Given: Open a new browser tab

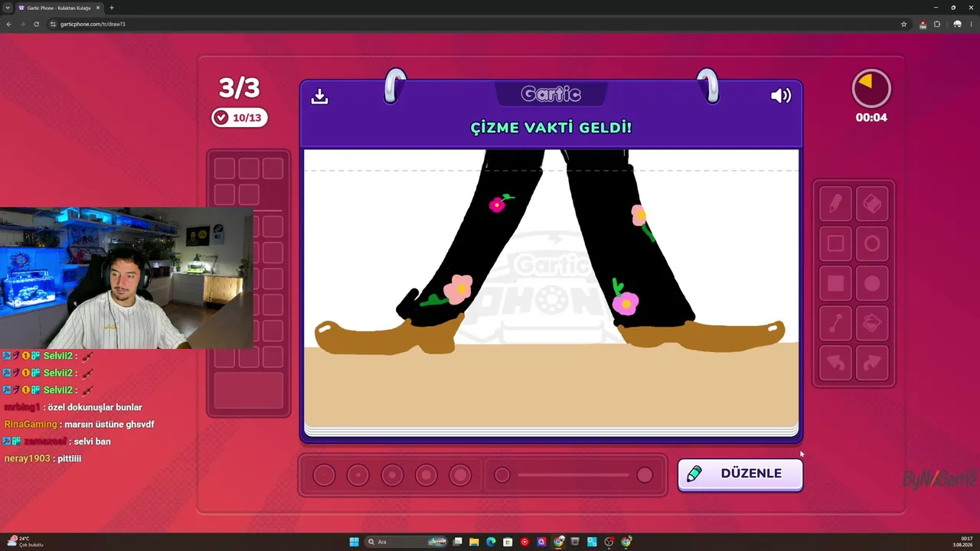Looking at the screenshot, I should coord(112,8).
